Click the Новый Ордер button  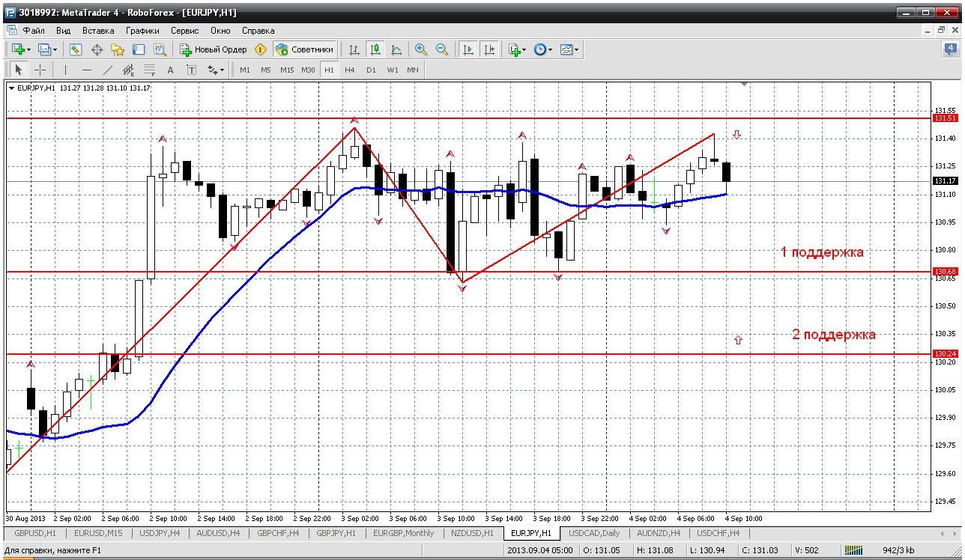214,49
